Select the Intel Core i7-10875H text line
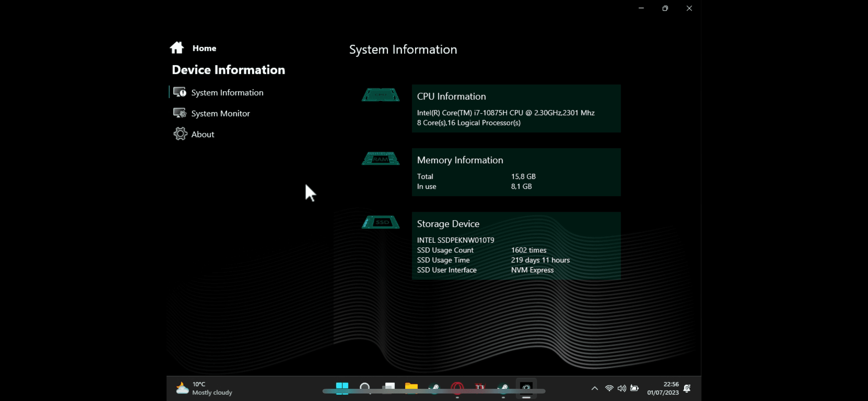 (x=506, y=113)
